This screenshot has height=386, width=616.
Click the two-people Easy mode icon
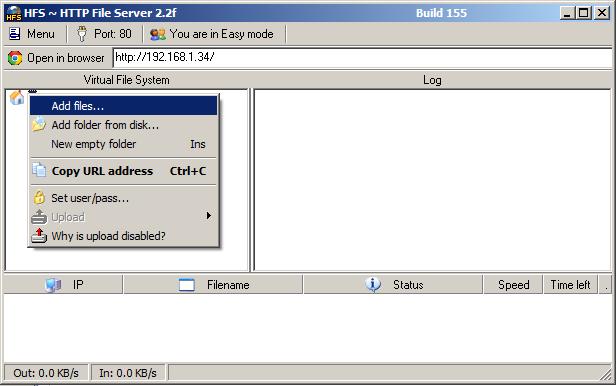pos(158,34)
